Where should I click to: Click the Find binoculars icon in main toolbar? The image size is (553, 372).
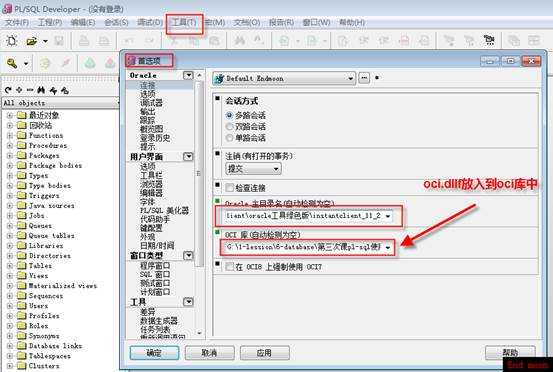click(x=239, y=41)
